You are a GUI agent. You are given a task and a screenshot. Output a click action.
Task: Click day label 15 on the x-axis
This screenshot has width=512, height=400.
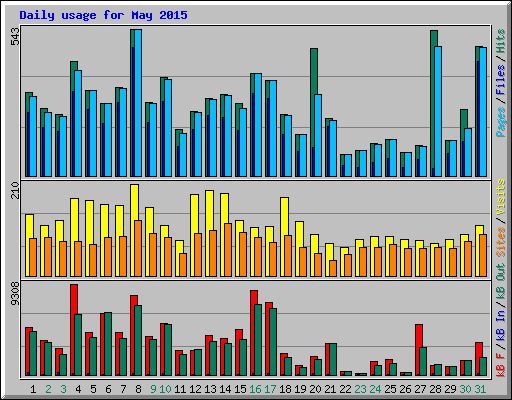coord(240,389)
